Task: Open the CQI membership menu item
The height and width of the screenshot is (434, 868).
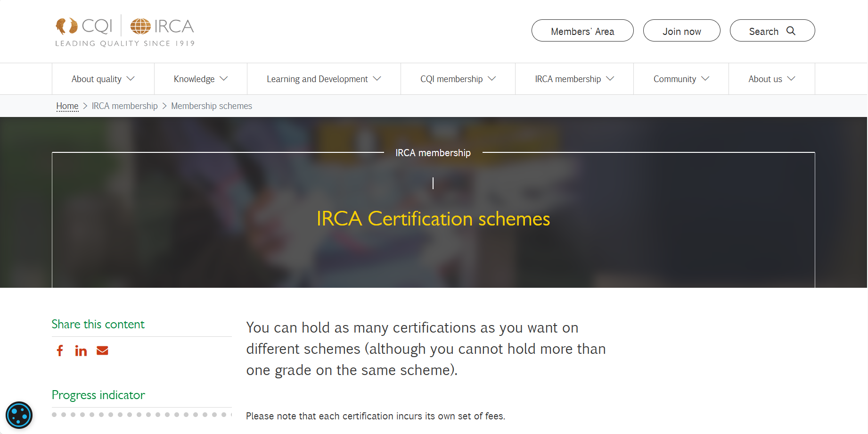Action: (458, 79)
